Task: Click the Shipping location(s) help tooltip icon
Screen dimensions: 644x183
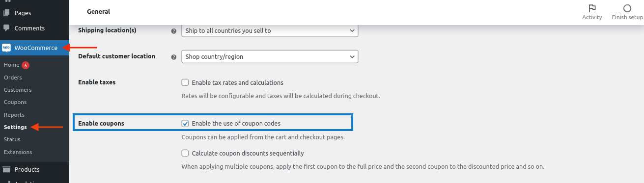Action: point(173,31)
